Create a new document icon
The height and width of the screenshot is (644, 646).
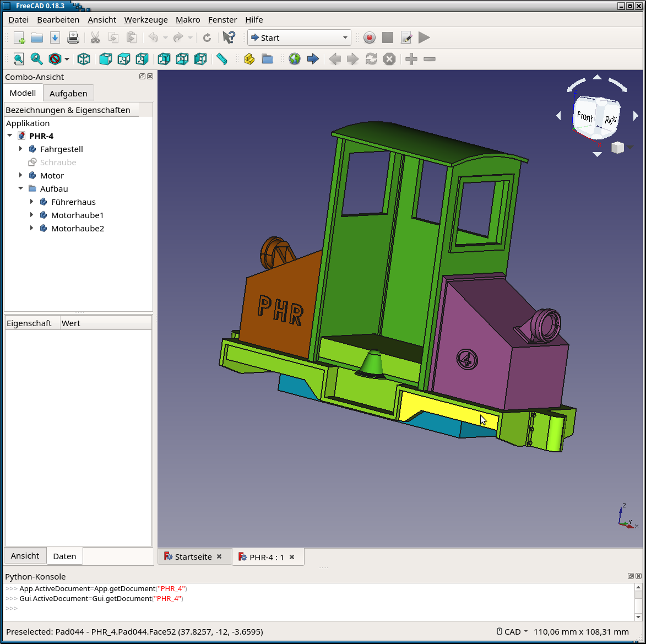click(19, 37)
